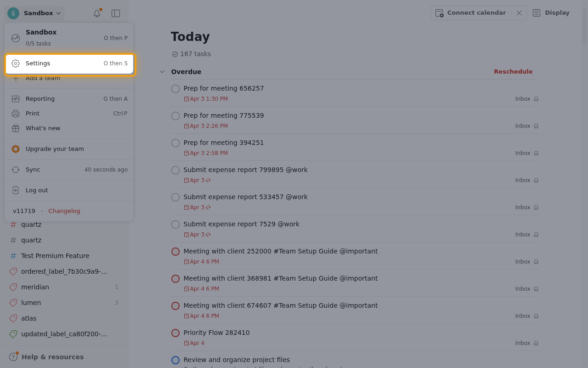Click the Connect calendar icon

point(440,13)
